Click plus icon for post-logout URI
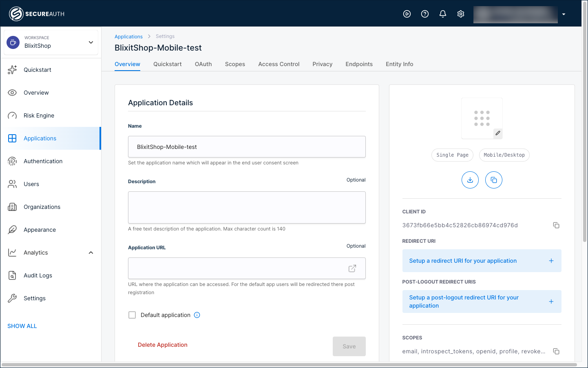 (x=551, y=301)
